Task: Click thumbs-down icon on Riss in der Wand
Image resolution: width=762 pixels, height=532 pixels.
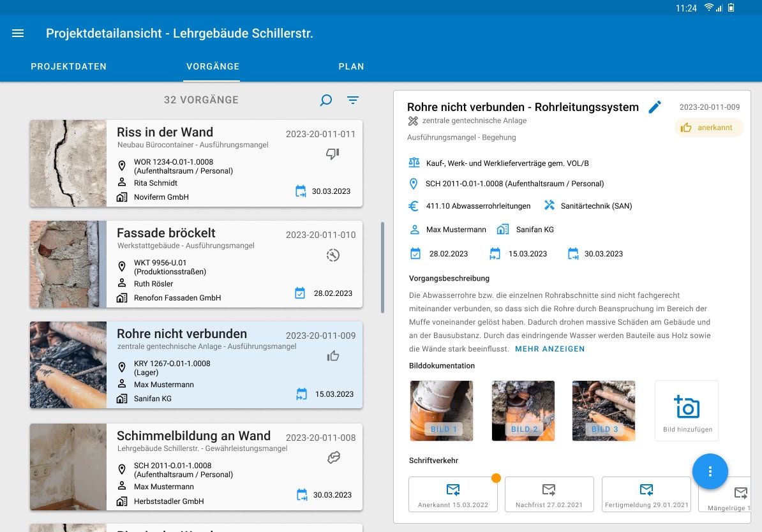Action: 333,154
